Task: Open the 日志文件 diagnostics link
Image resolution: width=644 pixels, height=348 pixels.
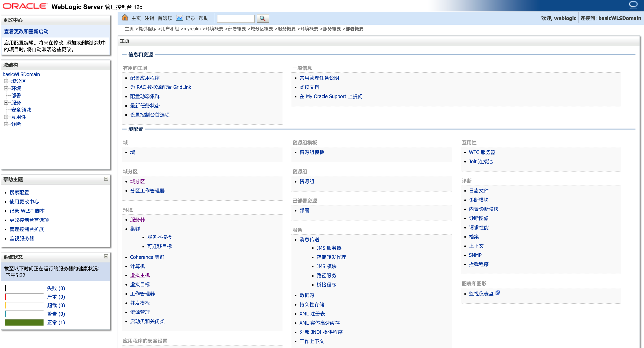Action: [478, 191]
